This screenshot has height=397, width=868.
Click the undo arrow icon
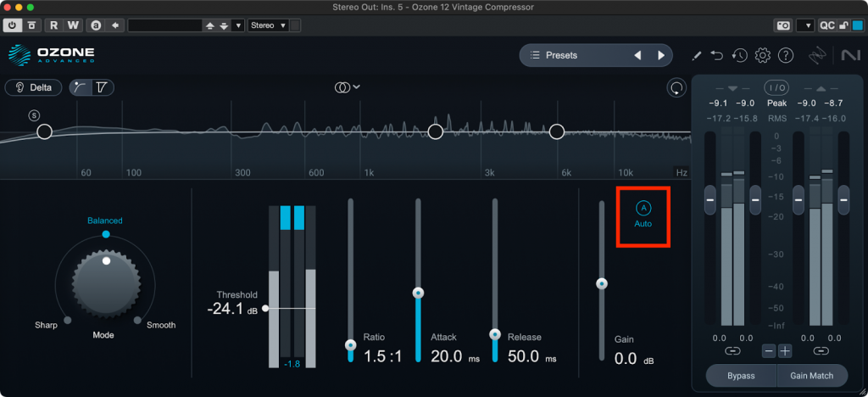click(718, 56)
